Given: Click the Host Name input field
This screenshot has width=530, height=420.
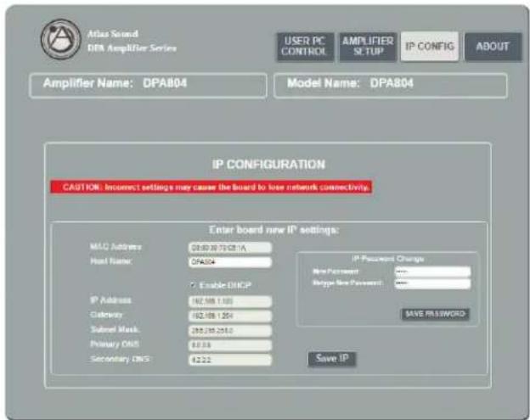Looking at the screenshot, I should [230, 262].
